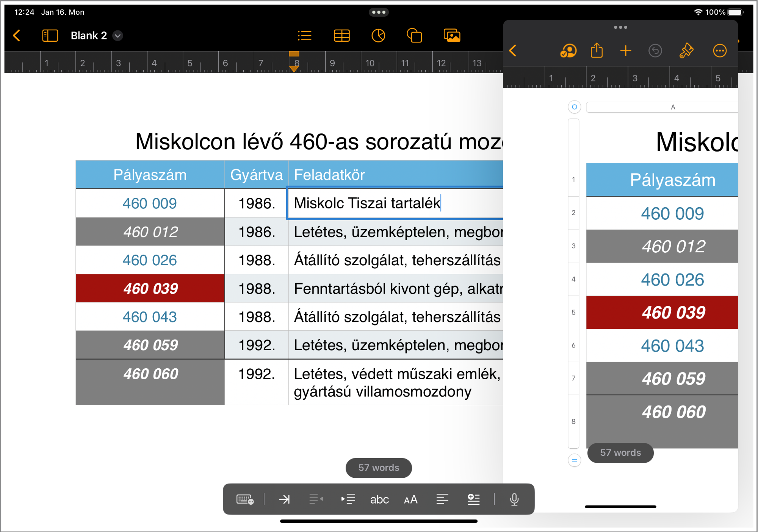The height and width of the screenshot is (532, 758).
Task: Tap the 12:24 clock in status bar
Action: [24, 12]
